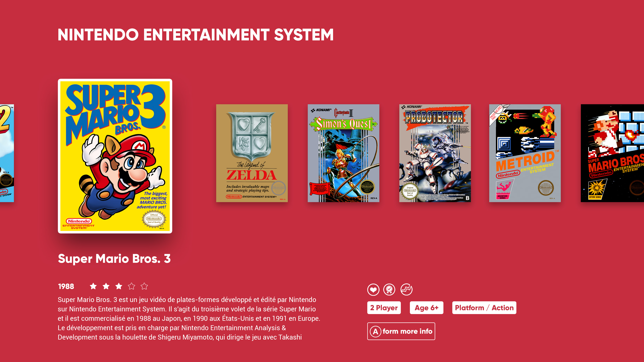Select The Legend of Zelda cover
The image size is (644, 362).
(252, 153)
